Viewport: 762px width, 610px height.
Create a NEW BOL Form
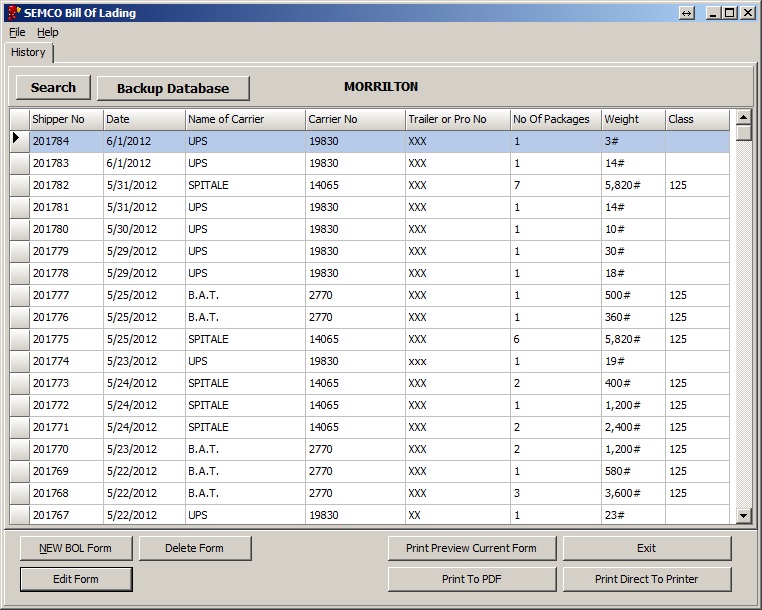(x=76, y=548)
